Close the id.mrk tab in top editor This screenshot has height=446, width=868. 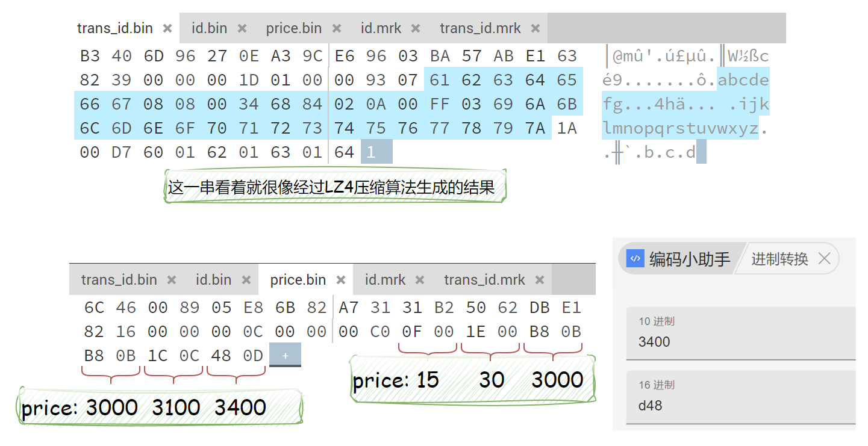click(x=415, y=28)
